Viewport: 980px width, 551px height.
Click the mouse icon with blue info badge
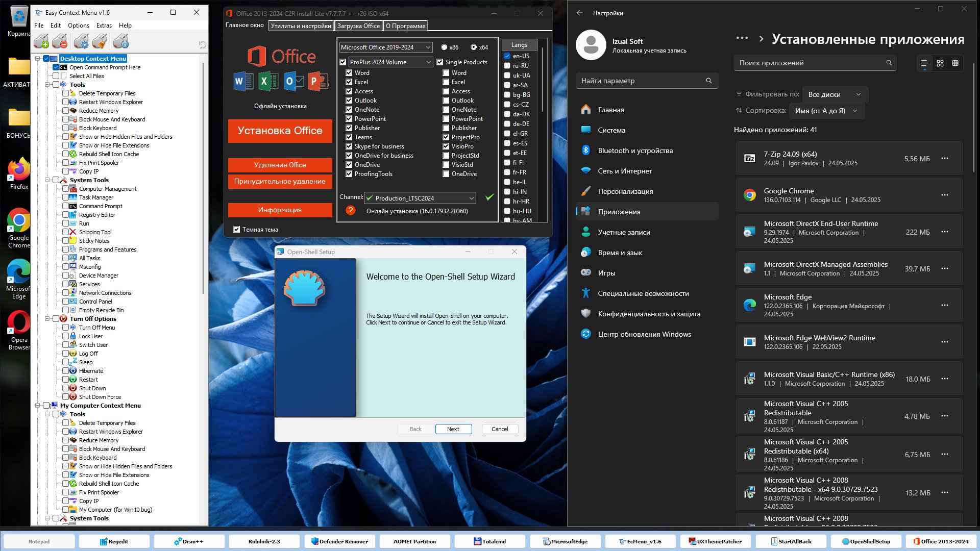coord(121,41)
